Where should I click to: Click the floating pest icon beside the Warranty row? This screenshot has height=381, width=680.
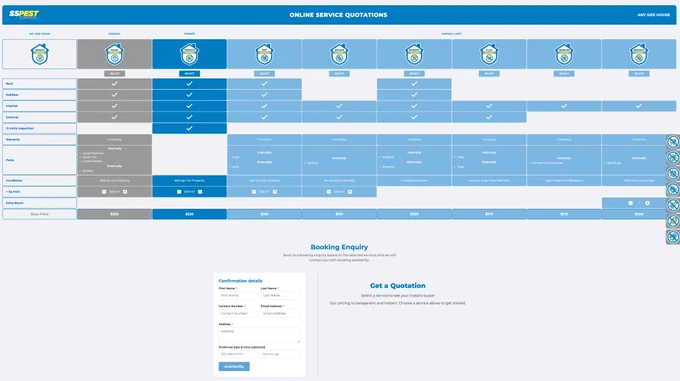pos(673,142)
